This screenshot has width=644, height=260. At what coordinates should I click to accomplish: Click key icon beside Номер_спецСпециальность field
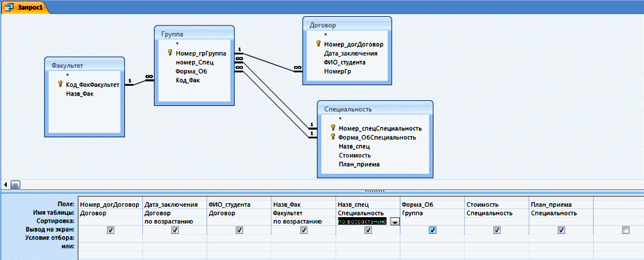333,128
